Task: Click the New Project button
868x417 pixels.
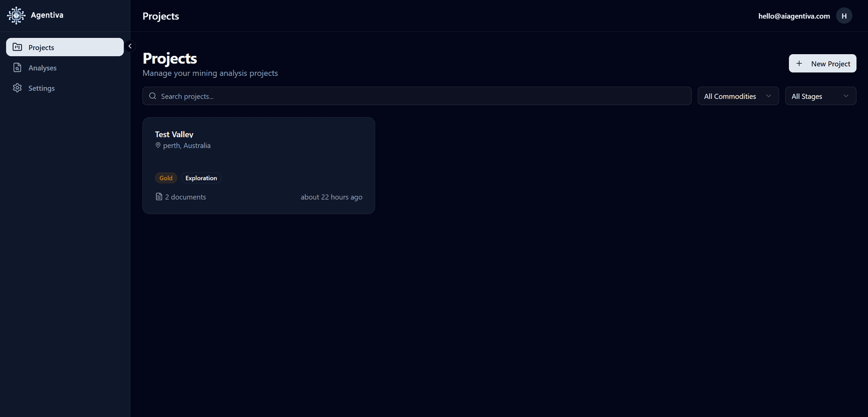Action: (822, 63)
